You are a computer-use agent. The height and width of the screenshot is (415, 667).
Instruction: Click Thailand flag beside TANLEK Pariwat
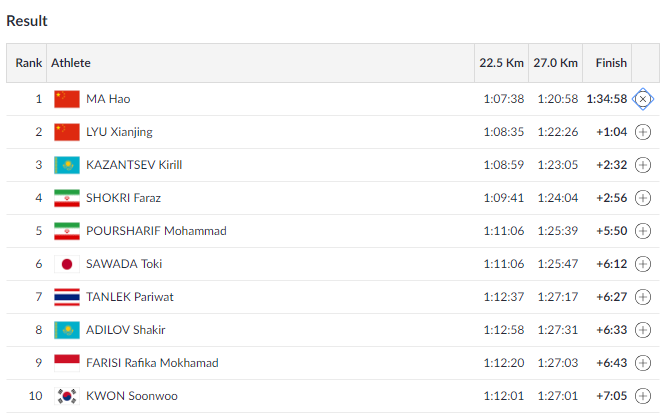(x=67, y=297)
